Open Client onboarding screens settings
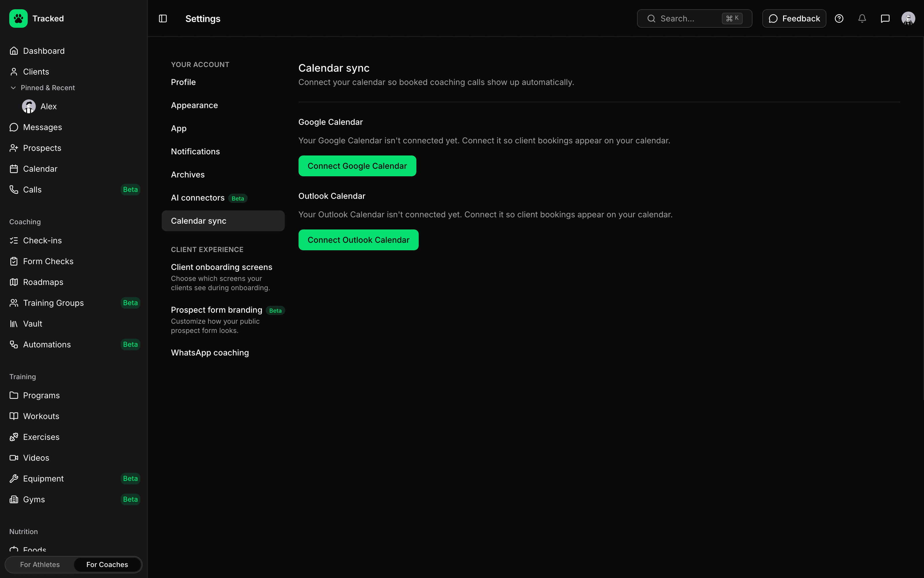Viewport: 924px width, 578px height. pos(223,277)
